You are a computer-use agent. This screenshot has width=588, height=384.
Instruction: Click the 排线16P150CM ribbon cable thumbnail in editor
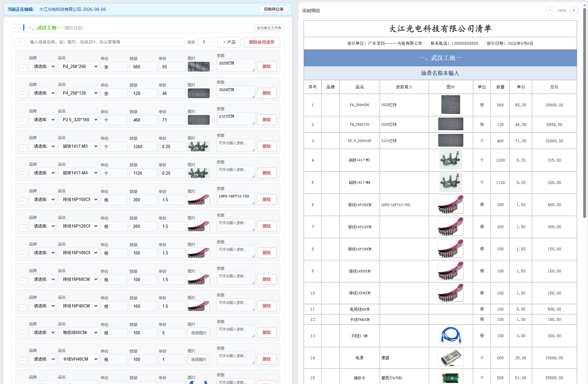tap(199, 200)
